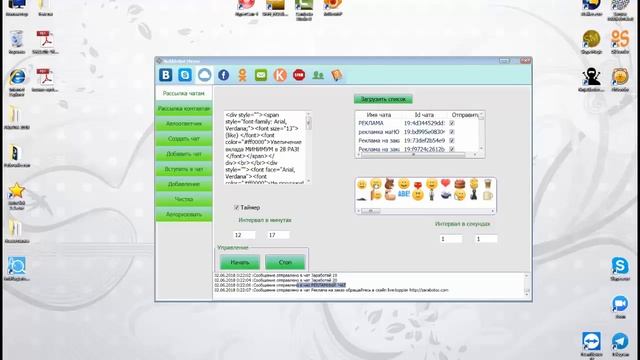Toggle send checkbox for chat 19:bd995e0830
Viewport: 640px width, 360px height.
pyautogui.click(x=452, y=132)
